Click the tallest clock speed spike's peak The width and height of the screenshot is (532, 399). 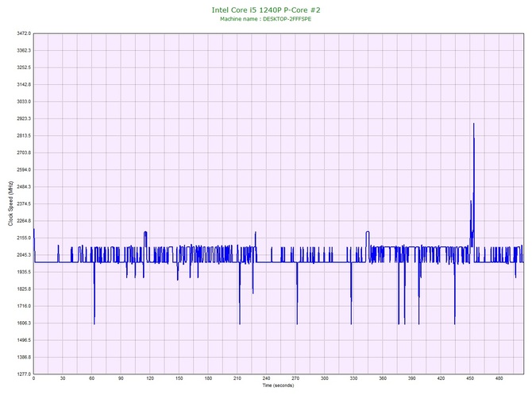tap(474, 124)
